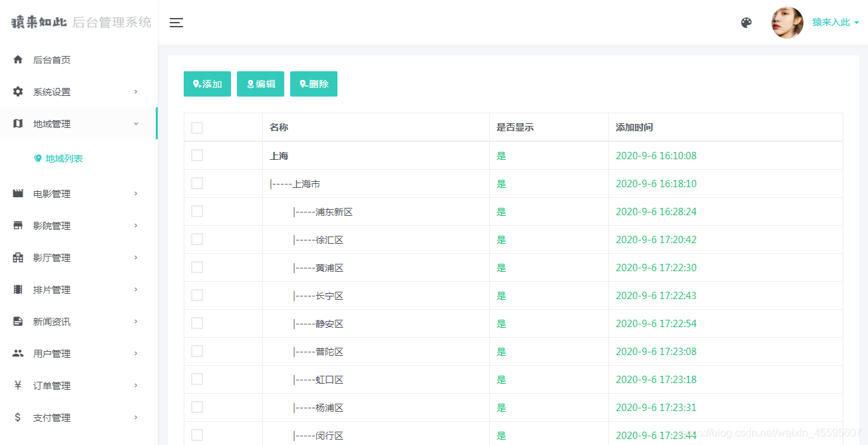Image resolution: width=868 pixels, height=445 pixels.
Task: Click the gear icon for 系统设置
Action: [x=18, y=91]
